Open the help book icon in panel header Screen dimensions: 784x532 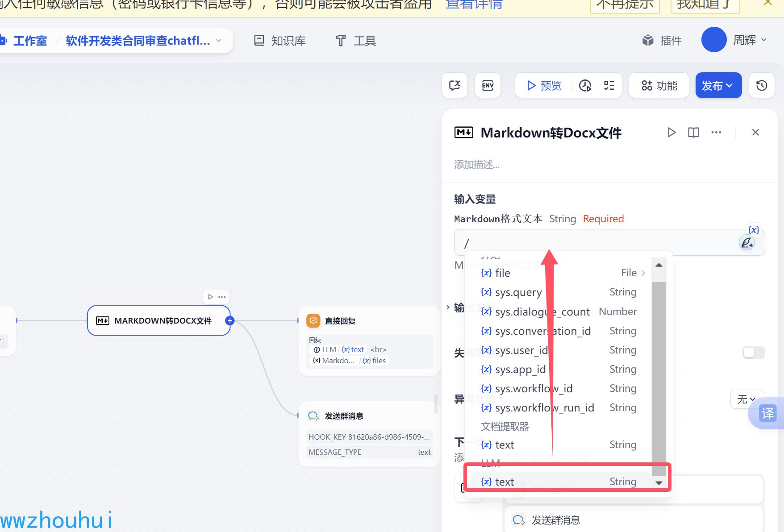693,133
